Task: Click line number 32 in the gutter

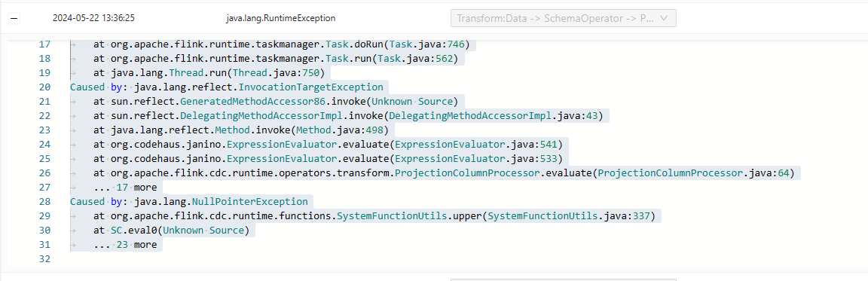Action: pyautogui.click(x=45, y=259)
